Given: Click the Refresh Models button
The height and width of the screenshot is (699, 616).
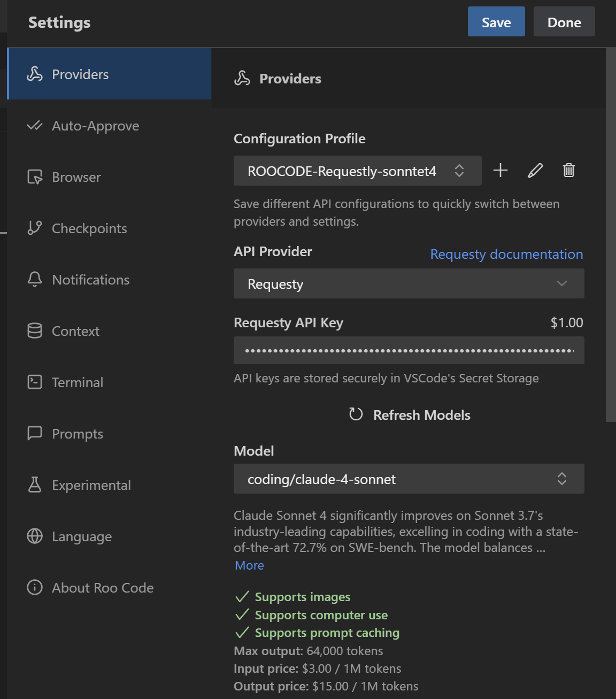Looking at the screenshot, I should [409, 414].
